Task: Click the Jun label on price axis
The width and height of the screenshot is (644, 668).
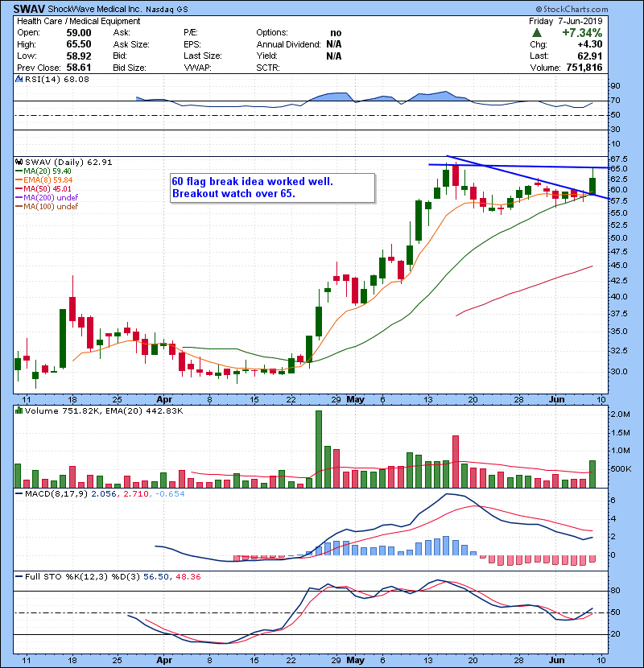Action: tap(556, 400)
